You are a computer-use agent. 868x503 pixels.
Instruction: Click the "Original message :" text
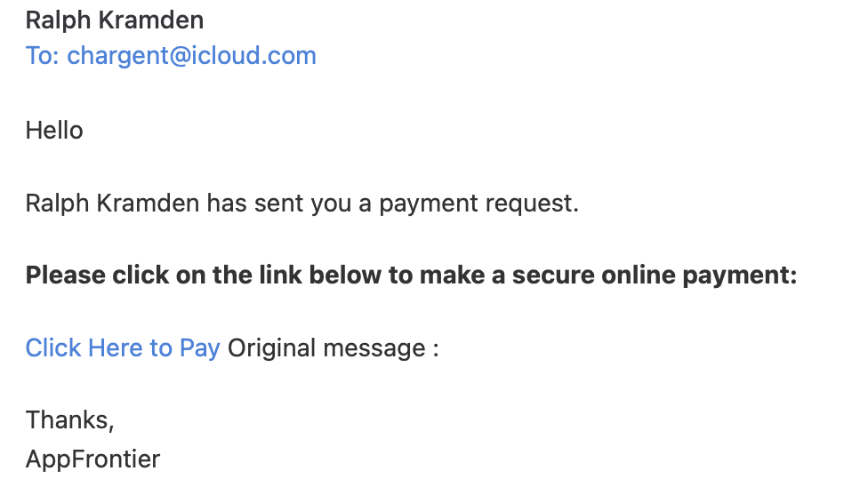(334, 347)
